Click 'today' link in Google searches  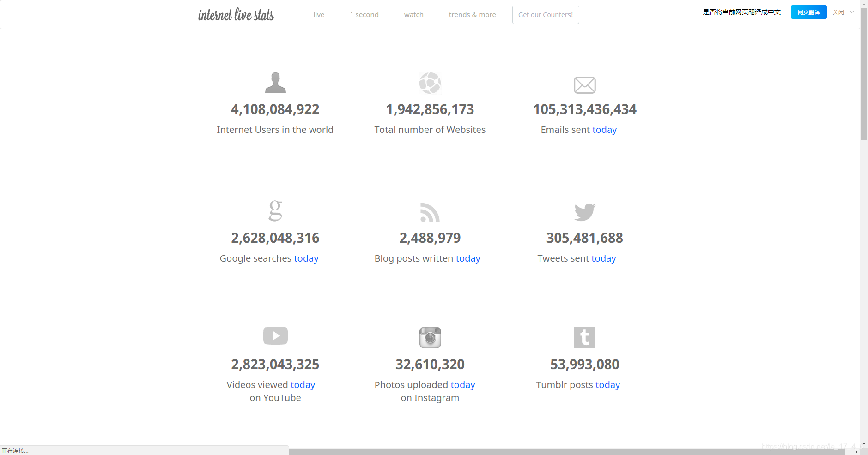point(306,258)
